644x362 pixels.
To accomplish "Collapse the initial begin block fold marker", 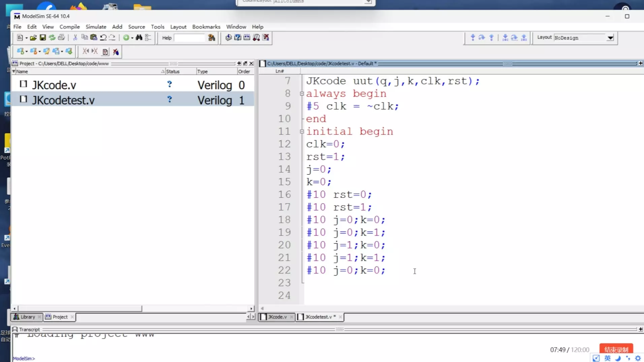I will [x=302, y=132].
